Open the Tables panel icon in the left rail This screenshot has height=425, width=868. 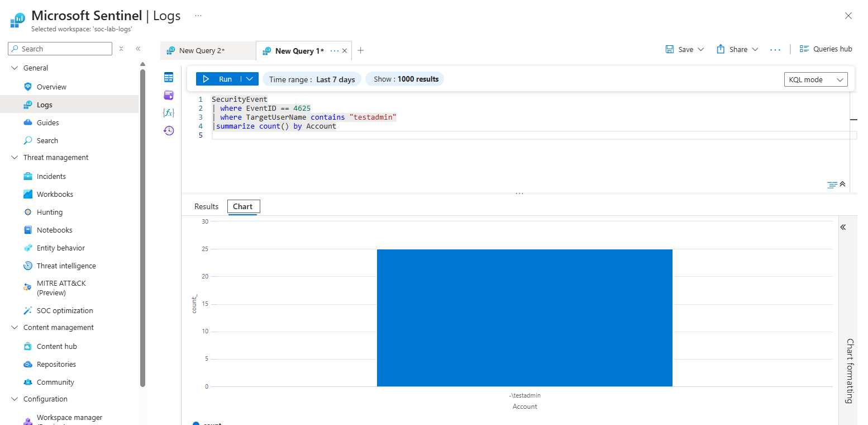click(x=169, y=77)
